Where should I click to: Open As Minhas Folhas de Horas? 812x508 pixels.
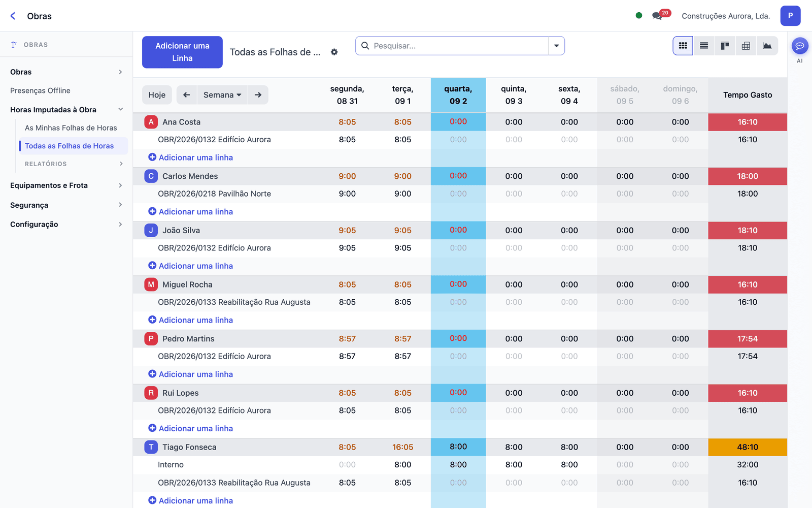(71, 128)
